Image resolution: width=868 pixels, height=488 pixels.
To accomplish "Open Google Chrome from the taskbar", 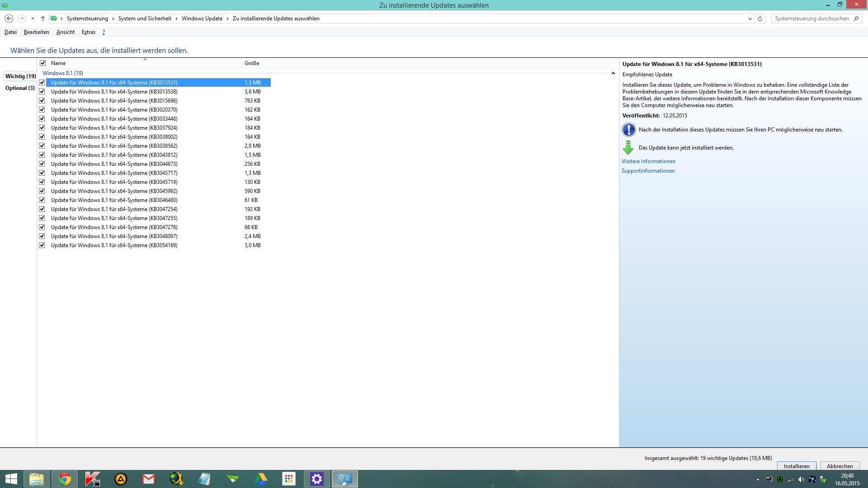I will pos(65,479).
